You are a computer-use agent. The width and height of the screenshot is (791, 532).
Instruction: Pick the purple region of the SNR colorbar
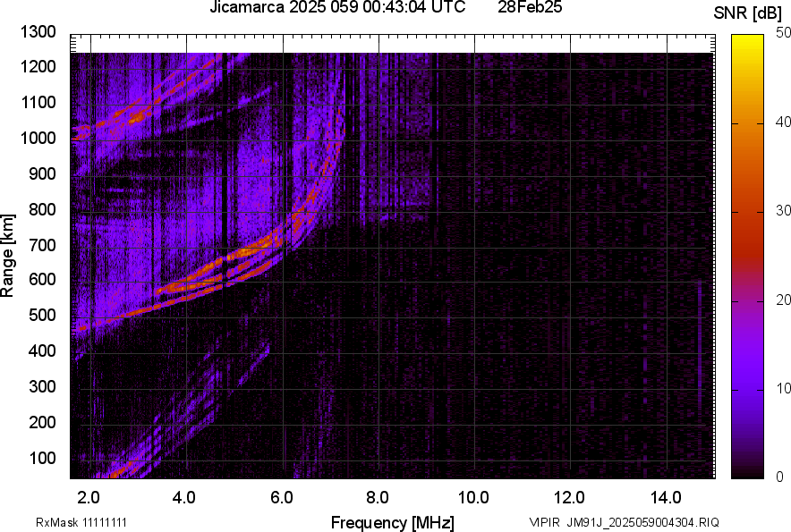tap(748, 376)
